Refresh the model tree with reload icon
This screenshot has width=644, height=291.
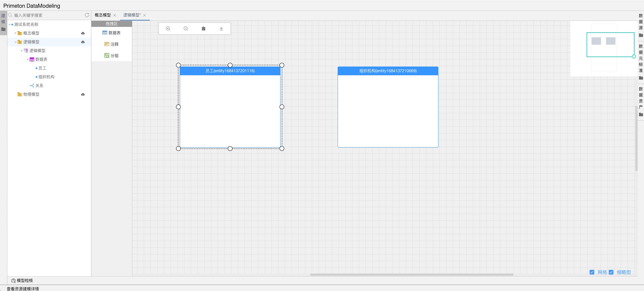tap(87, 15)
